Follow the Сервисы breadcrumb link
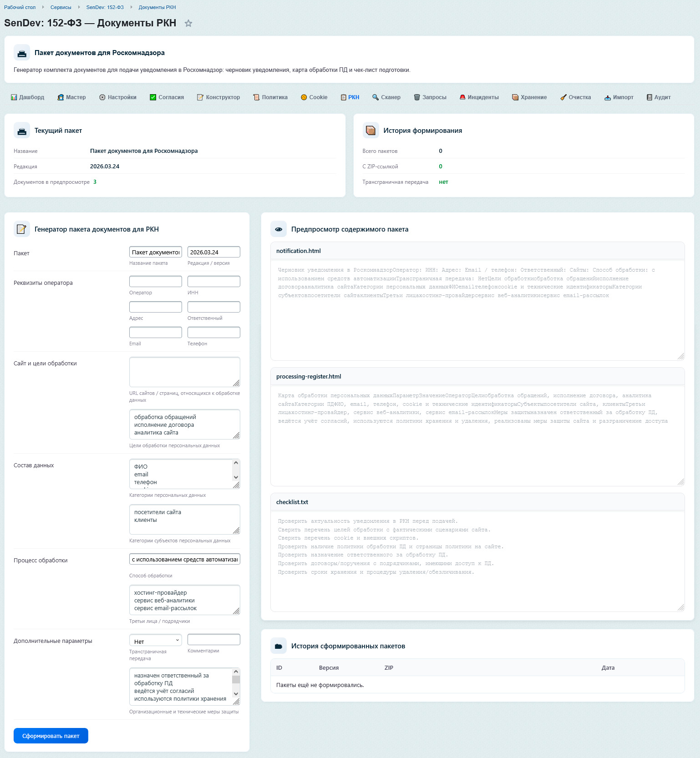Viewport: 700px width, 758px height. tap(61, 7)
